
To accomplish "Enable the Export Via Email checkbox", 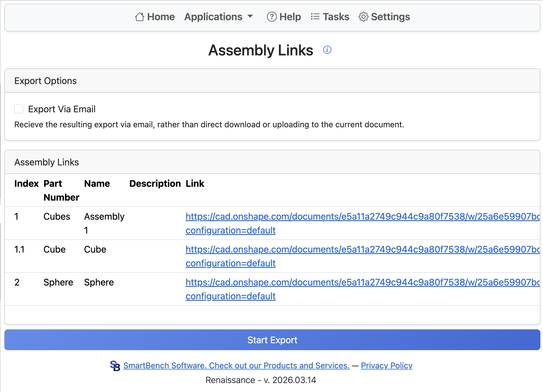I will [x=18, y=109].
